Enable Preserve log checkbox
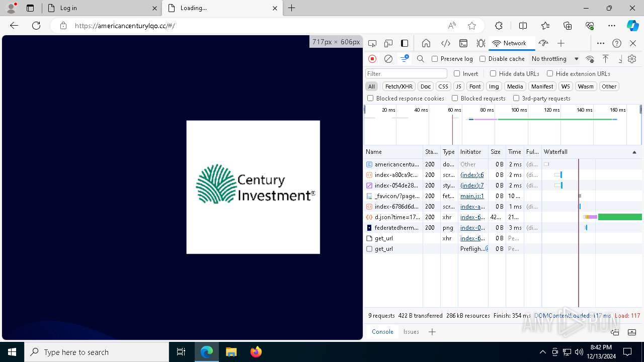The image size is (644, 362). tap(435, 59)
